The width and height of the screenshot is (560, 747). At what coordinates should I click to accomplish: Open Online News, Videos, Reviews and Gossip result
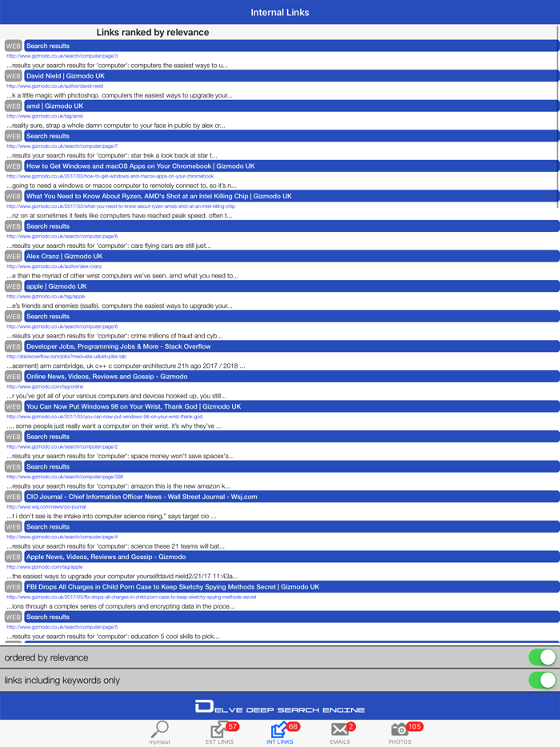click(292, 377)
